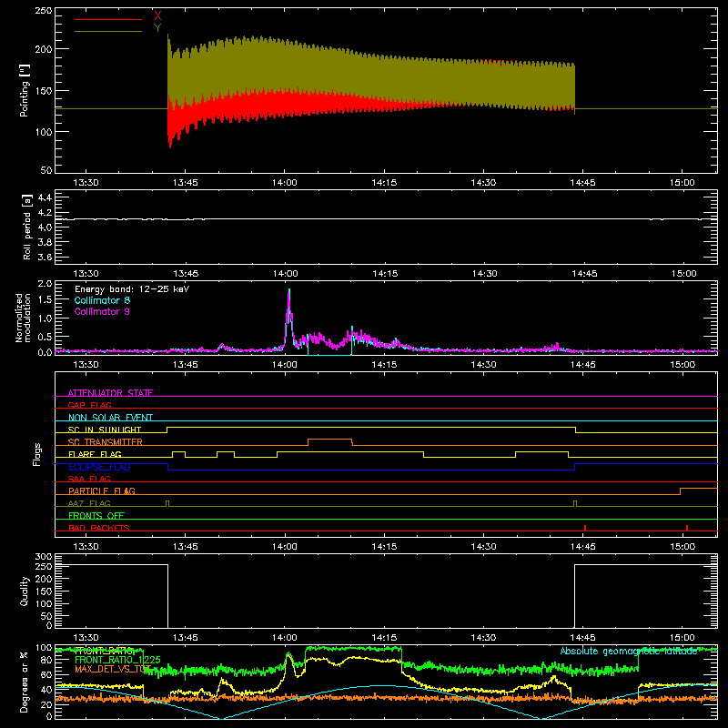
Task: Select the Roll period axis title
Action: click(27, 227)
